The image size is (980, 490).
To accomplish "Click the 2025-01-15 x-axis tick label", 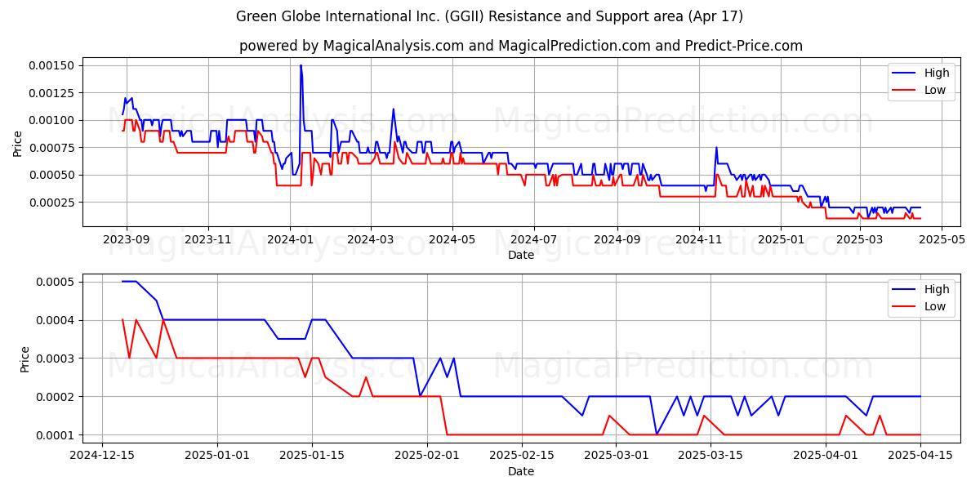I will click(x=311, y=457).
